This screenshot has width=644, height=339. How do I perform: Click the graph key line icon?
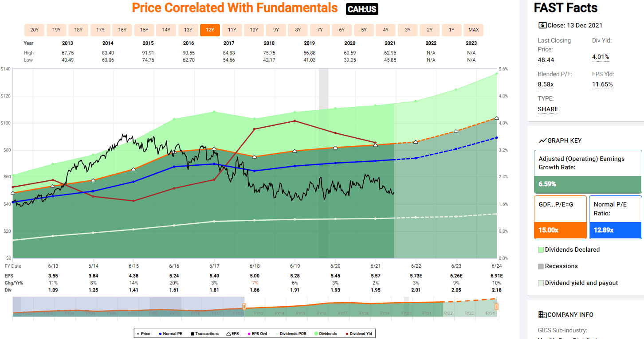(542, 140)
